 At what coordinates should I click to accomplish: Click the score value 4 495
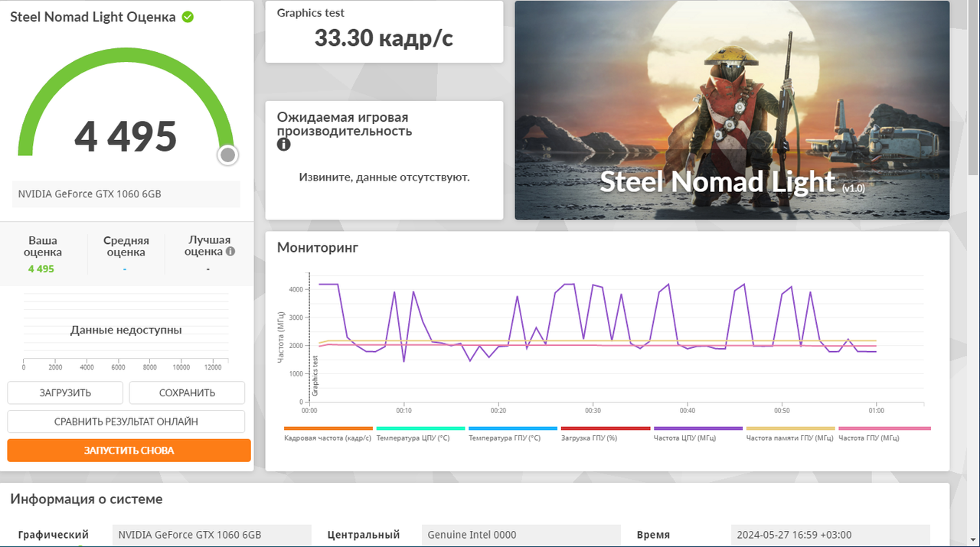pyautogui.click(x=126, y=136)
